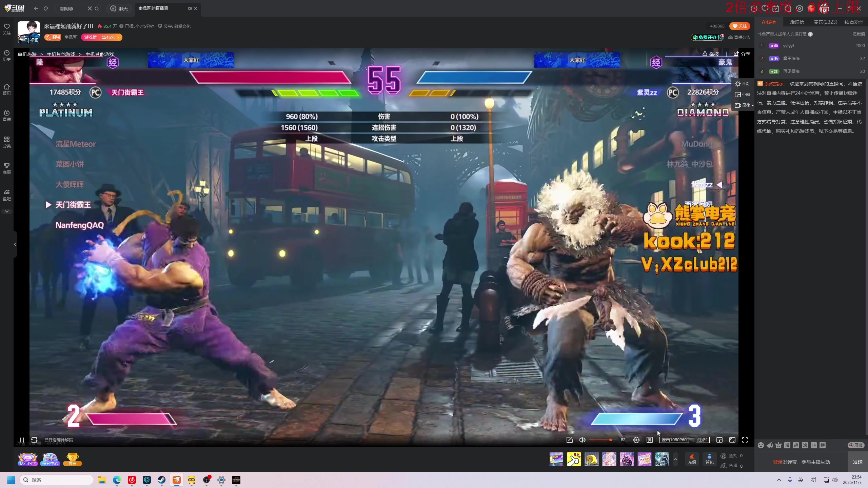Expand the gift list arrow
Viewport: 868px width, 488px height.
click(675, 460)
